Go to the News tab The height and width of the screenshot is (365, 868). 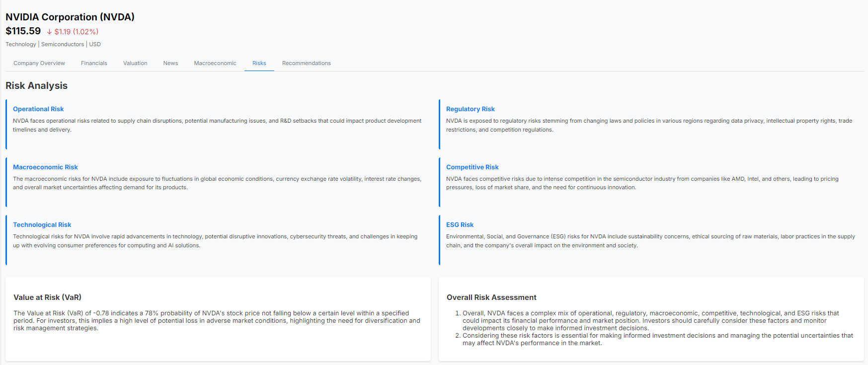coord(170,63)
